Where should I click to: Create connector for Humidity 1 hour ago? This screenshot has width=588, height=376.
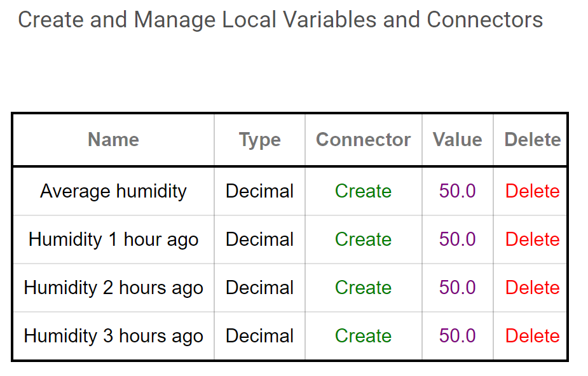363,239
